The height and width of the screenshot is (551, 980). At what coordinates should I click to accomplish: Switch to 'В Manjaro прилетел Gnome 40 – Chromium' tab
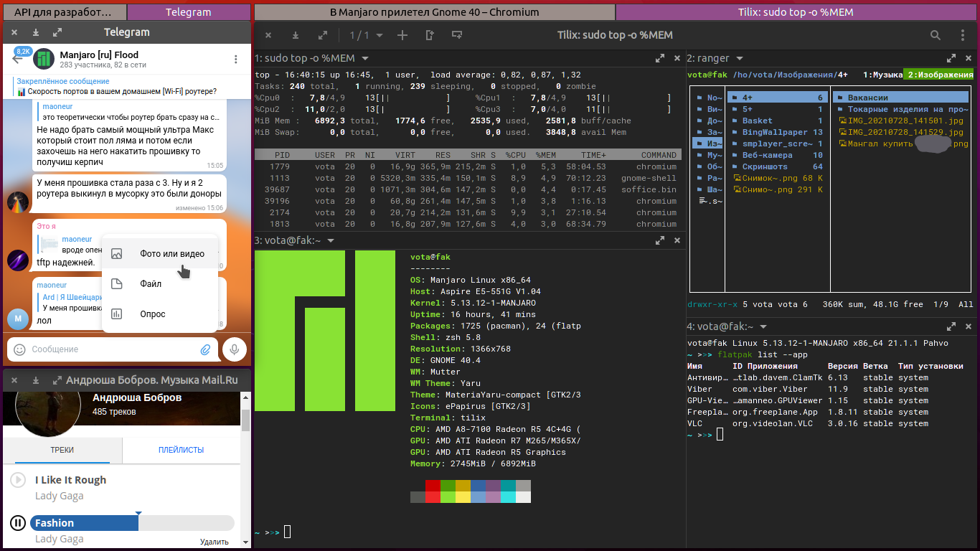[435, 12]
